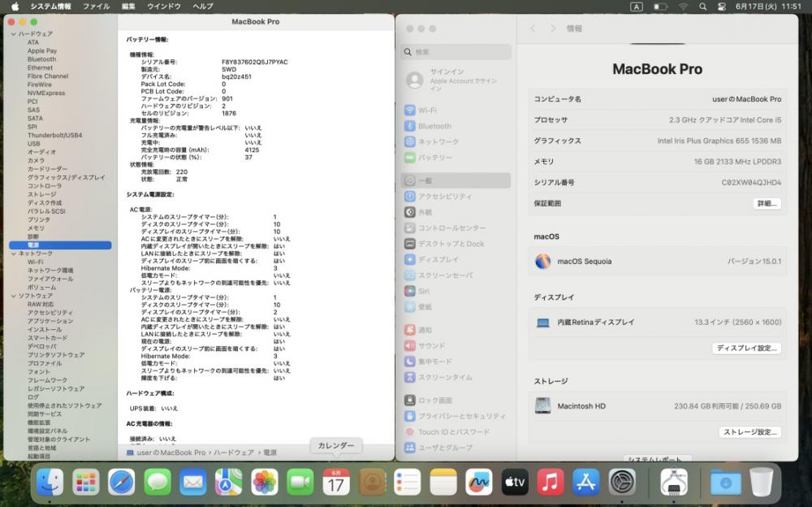Open Wi-Fi settings in System Settings sidebar
Viewport: 812px width, 507px height.
tap(456, 110)
